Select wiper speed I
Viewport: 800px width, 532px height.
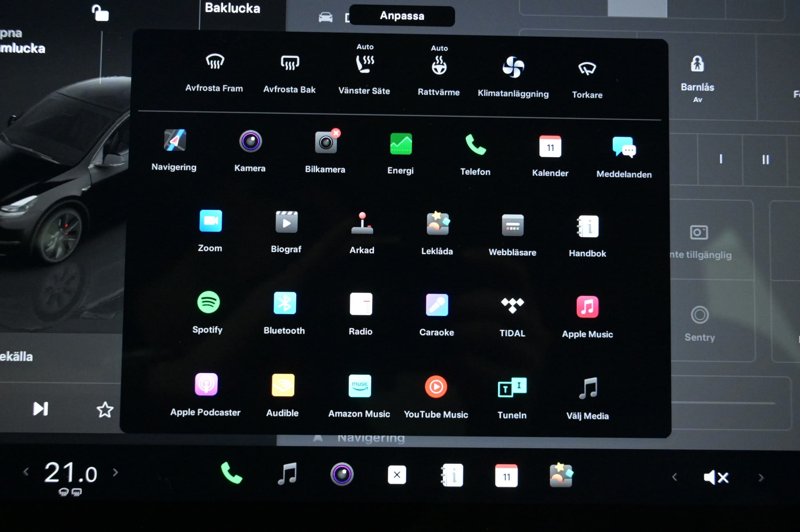pos(721,159)
